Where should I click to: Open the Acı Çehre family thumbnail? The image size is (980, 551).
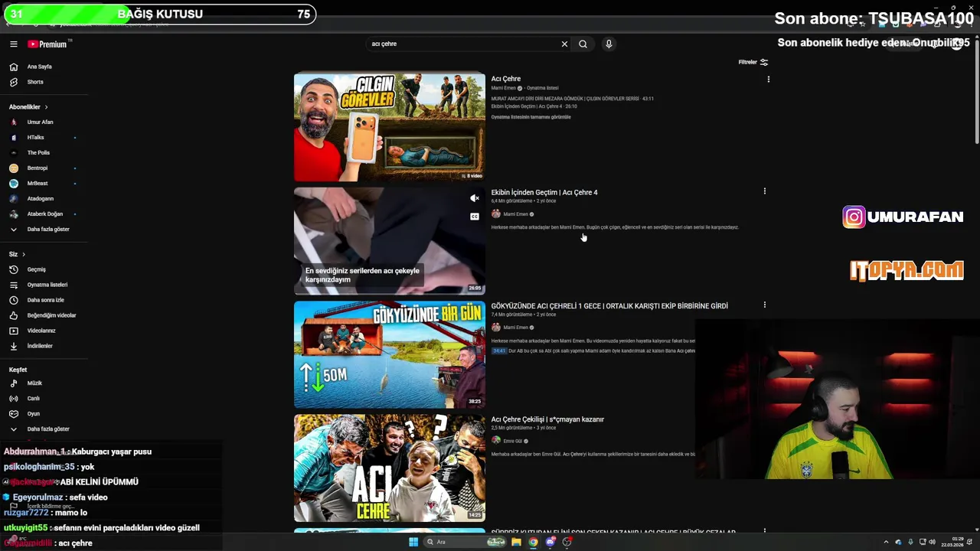tap(390, 468)
